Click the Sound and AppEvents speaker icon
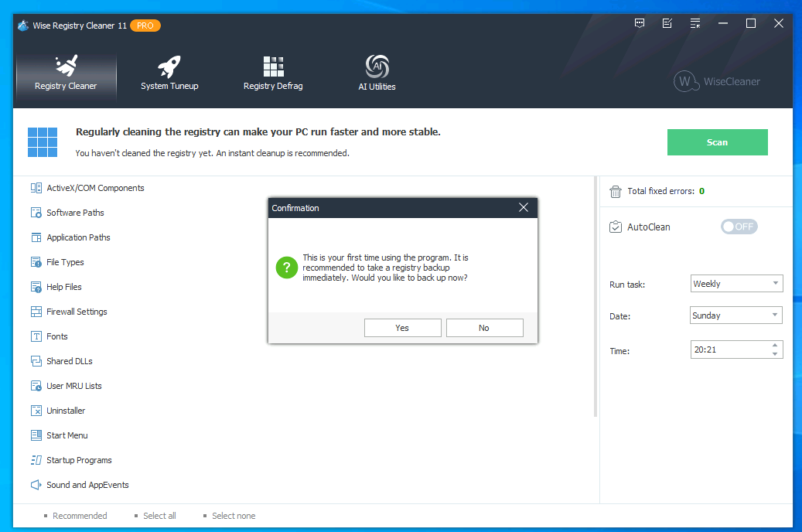 [x=36, y=485]
